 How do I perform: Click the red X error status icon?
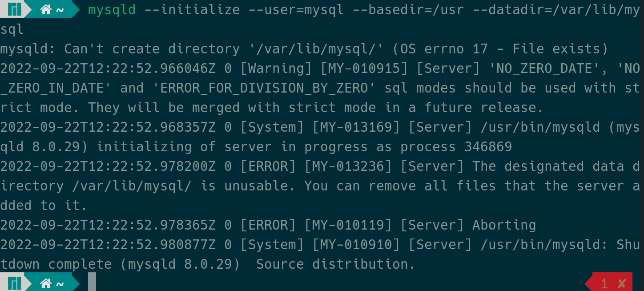click(622, 283)
